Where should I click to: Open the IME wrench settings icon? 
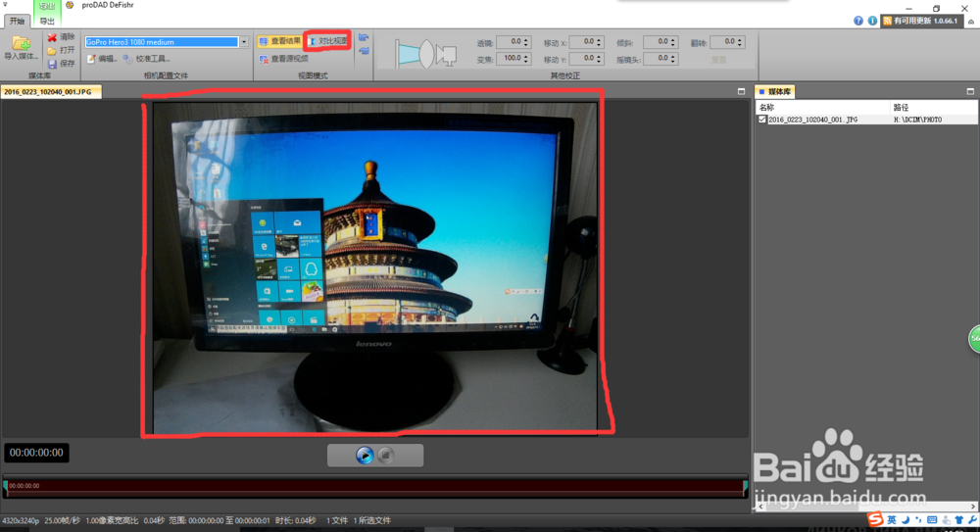[972, 520]
